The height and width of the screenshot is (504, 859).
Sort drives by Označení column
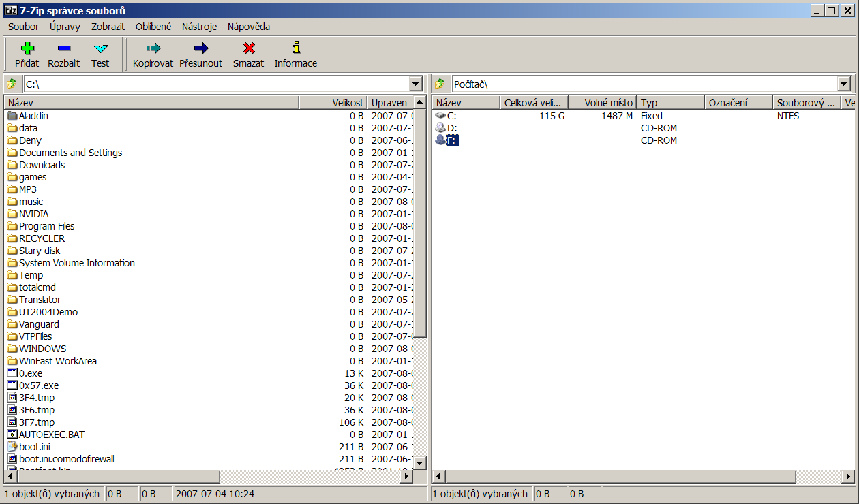coord(738,103)
